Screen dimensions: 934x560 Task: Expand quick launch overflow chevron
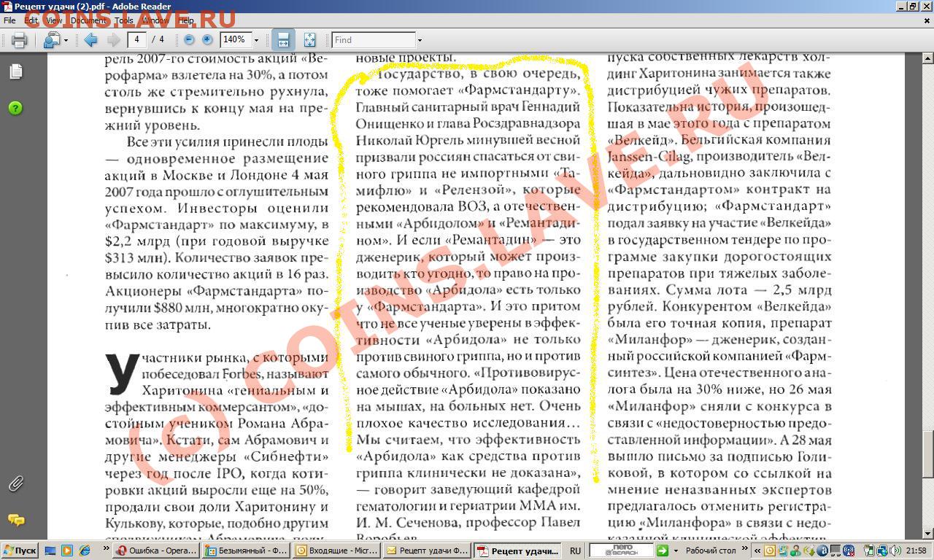pos(105,548)
